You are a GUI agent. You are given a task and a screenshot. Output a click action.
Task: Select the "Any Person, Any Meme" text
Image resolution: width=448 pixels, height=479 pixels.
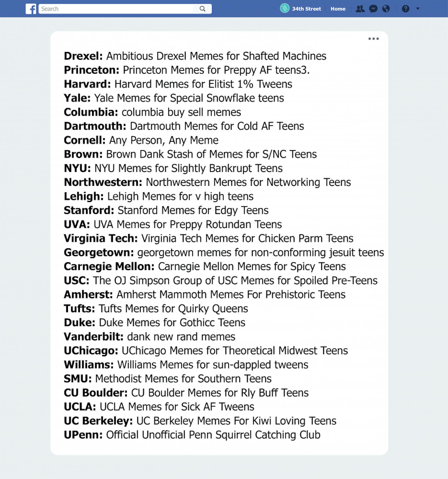pyautogui.click(x=164, y=140)
